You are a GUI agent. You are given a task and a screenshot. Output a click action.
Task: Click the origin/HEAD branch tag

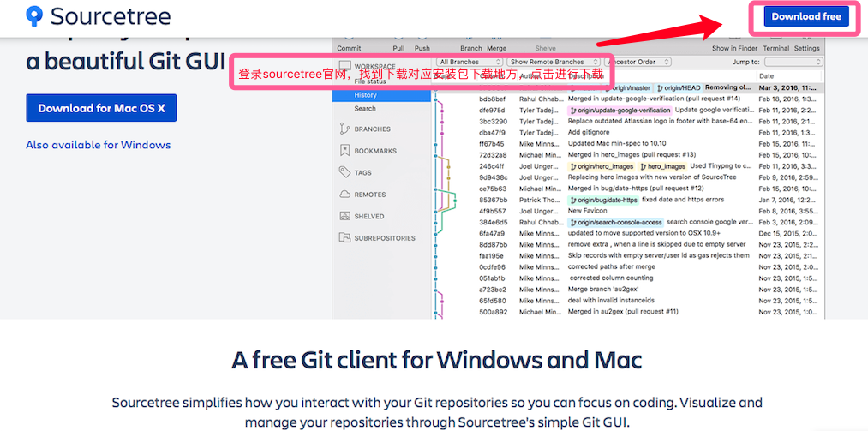coord(679,88)
